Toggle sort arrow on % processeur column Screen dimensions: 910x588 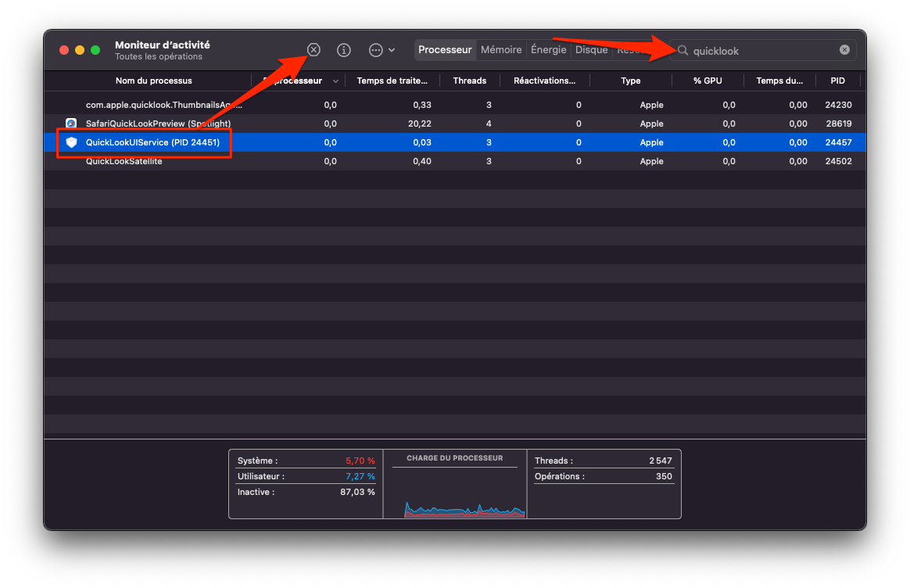coord(335,81)
